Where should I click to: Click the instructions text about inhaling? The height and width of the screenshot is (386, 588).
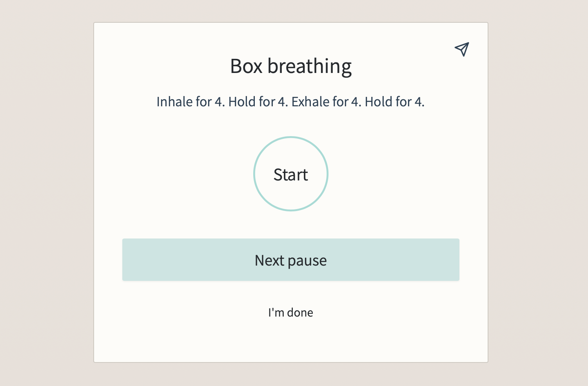coord(290,102)
